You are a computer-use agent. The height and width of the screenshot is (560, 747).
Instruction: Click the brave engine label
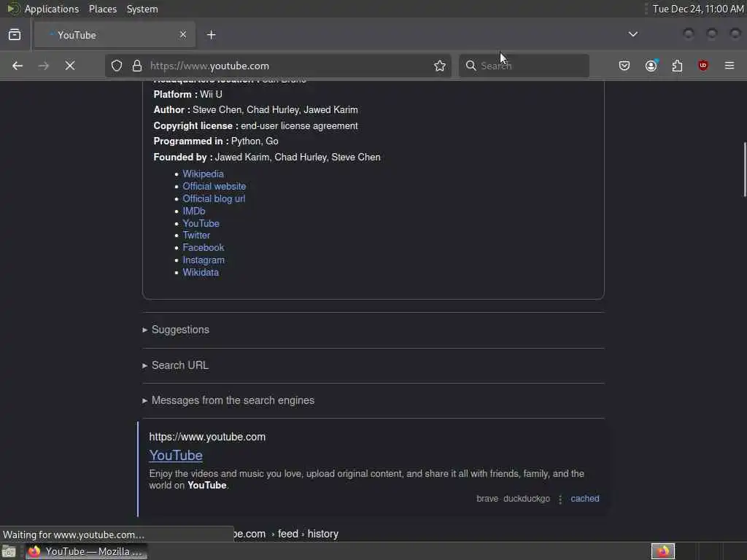tap(487, 499)
